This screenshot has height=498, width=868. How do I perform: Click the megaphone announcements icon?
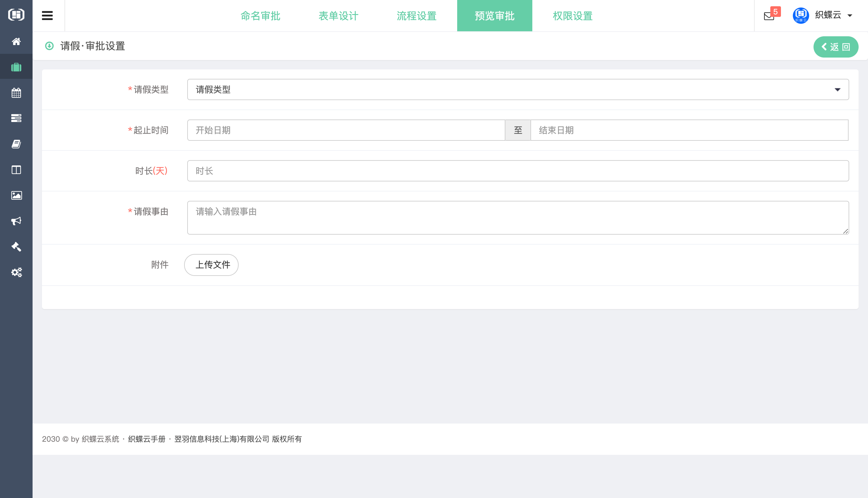coord(16,221)
